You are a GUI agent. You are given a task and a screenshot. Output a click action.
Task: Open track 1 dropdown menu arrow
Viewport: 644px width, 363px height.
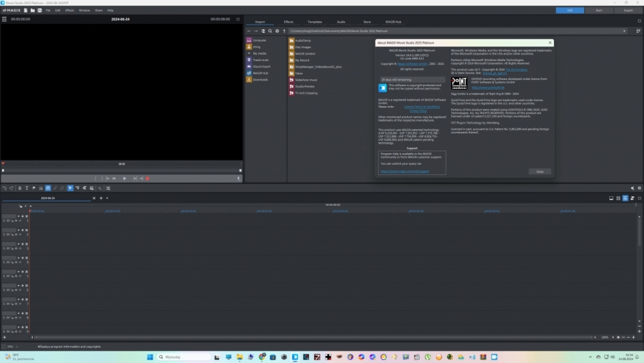[19, 216]
